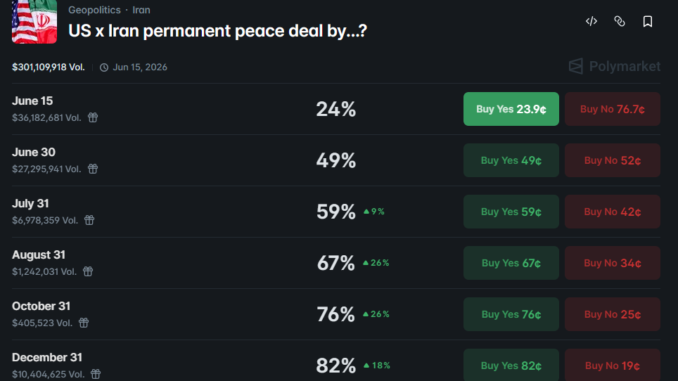The height and width of the screenshot is (381, 678).
Task: Click gift rewards icon for June 15
Action: 93,117
